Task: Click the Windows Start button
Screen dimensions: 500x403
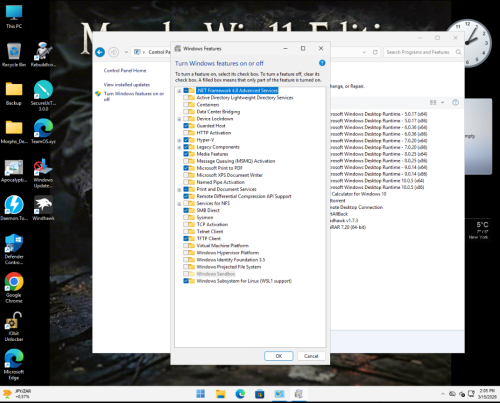Action: [x=201, y=394]
